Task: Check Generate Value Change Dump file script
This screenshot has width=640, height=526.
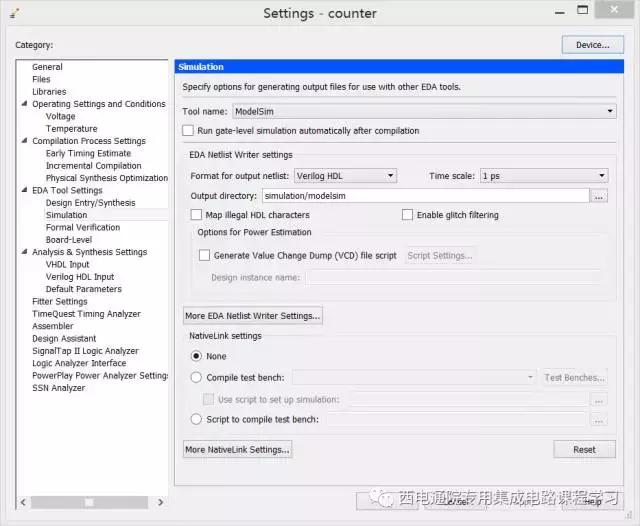Action: pos(204,255)
